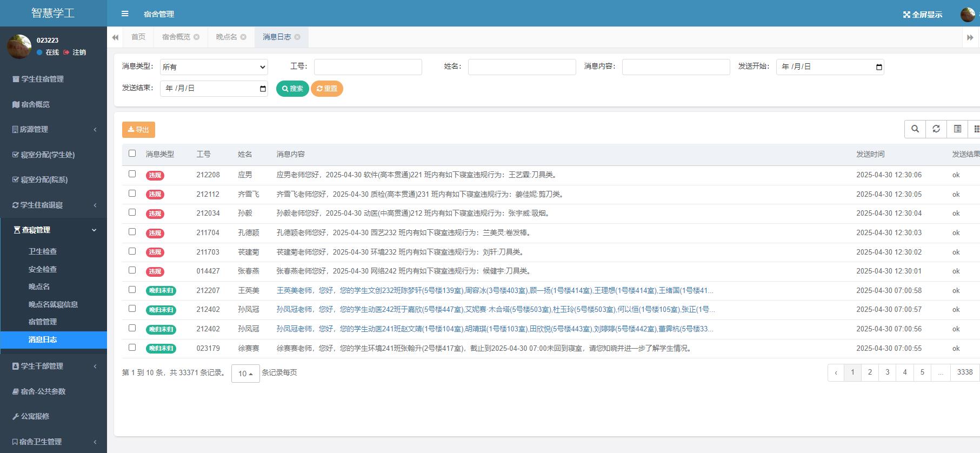The width and height of the screenshot is (980, 453).
Task: Select 晚点名就寝信息 submenu item
Action: pos(54,304)
